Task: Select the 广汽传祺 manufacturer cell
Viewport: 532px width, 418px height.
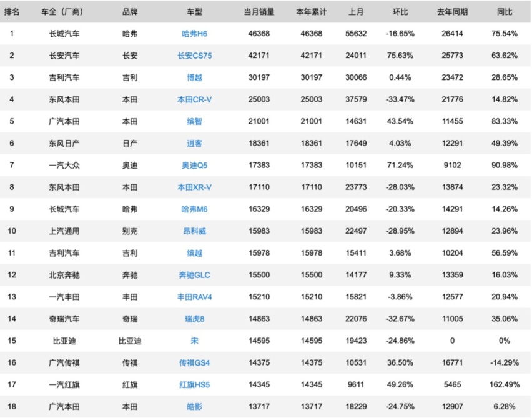Action: coord(64,362)
